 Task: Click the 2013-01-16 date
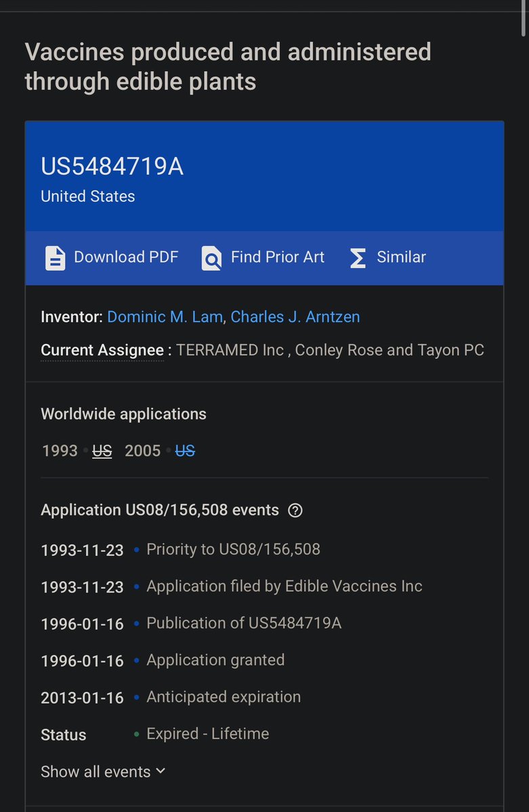tap(83, 698)
